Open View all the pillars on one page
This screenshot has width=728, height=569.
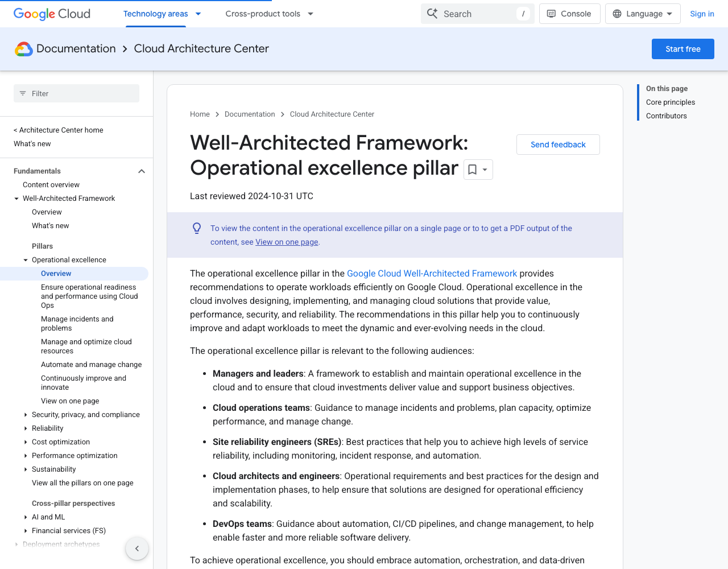[82, 483]
